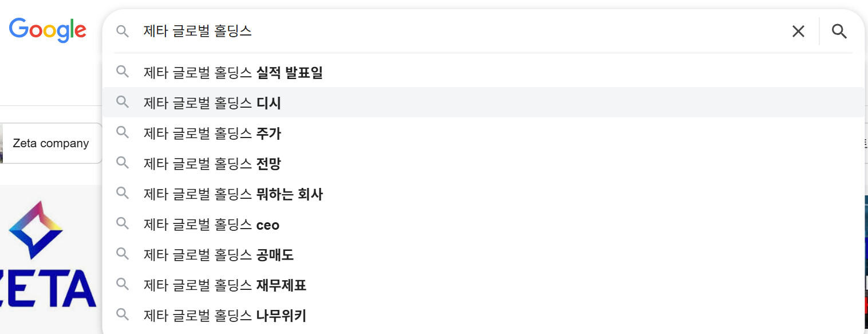Click the Zeta company chip
This screenshot has width=868, height=334.
(51, 143)
